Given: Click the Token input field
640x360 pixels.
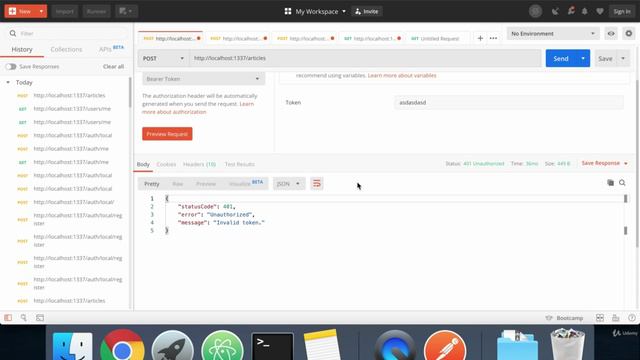Looking at the screenshot, I should tap(509, 102).
